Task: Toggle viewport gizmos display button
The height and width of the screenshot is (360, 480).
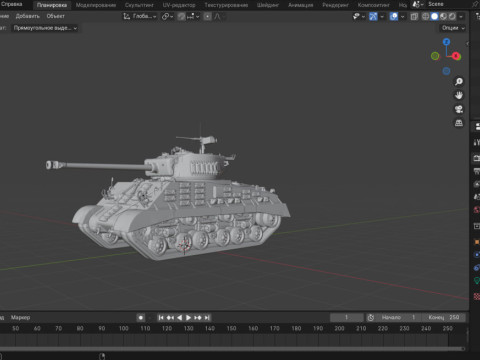Action: tap(373, 16)
